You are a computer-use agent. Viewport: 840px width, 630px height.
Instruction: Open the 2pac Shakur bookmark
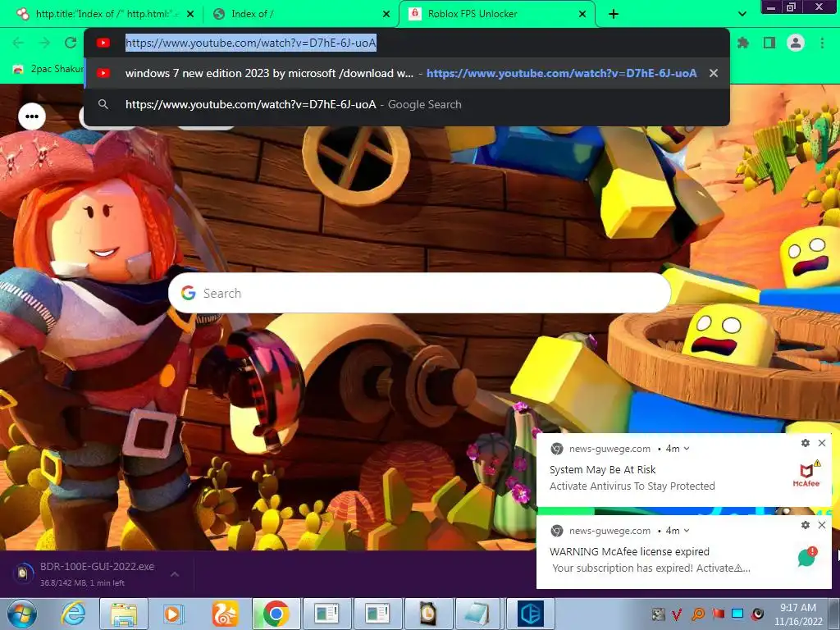[x=48, y=69]
